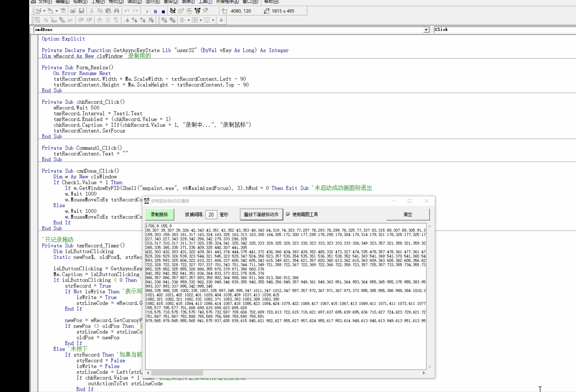This screenshot has height=392, width=576.
Task: Click the capture interval field showing 20
Action: pyautogui.click(x=211, y=214)
